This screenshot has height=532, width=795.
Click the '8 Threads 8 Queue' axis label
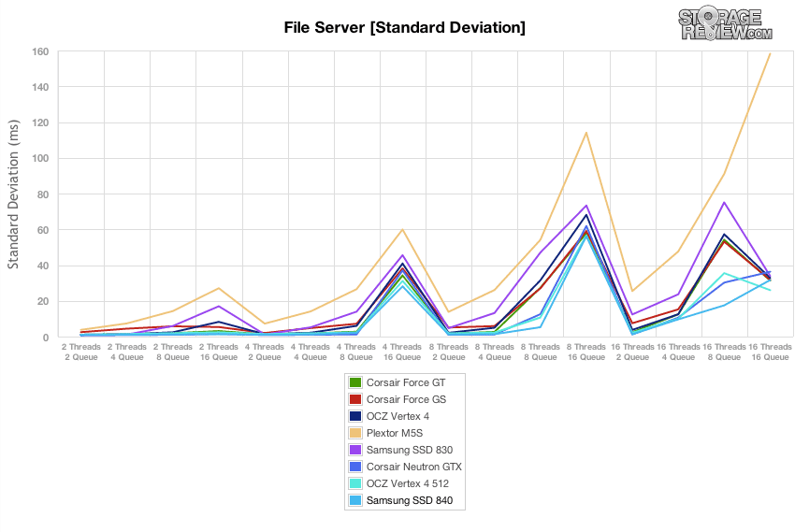pos(541,352)
